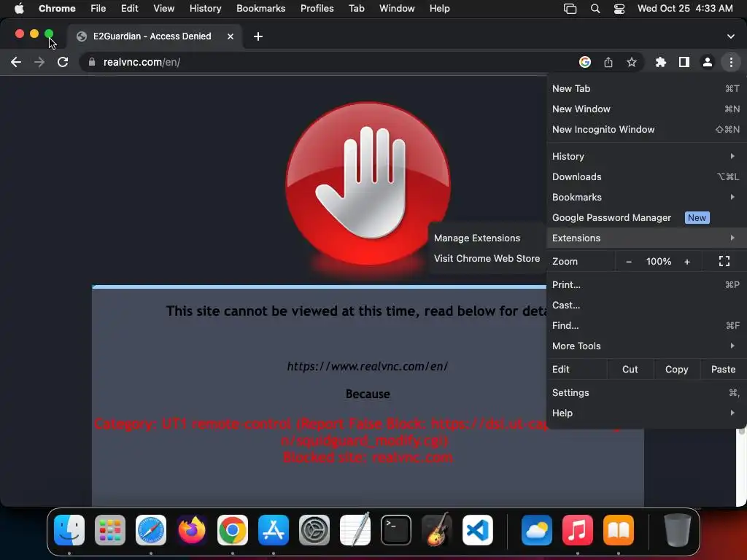Click the Extensions menu entry
The image size is (747, 560).
click(646, 238)
